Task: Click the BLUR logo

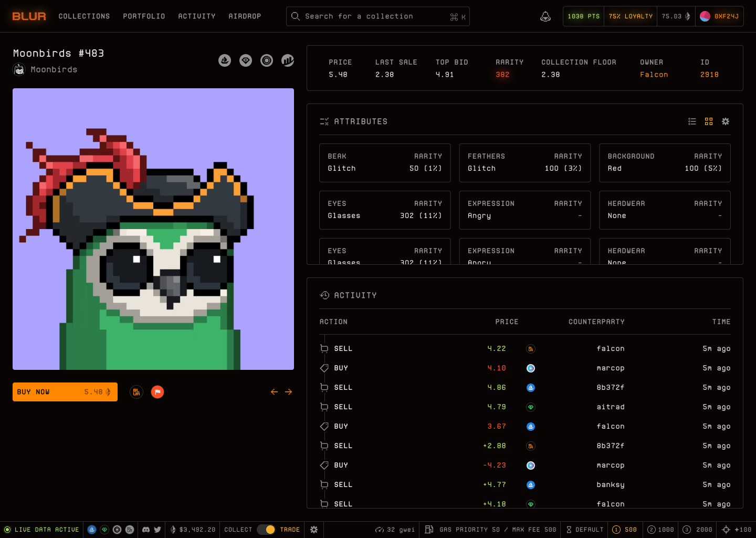Action: (29, 16)
